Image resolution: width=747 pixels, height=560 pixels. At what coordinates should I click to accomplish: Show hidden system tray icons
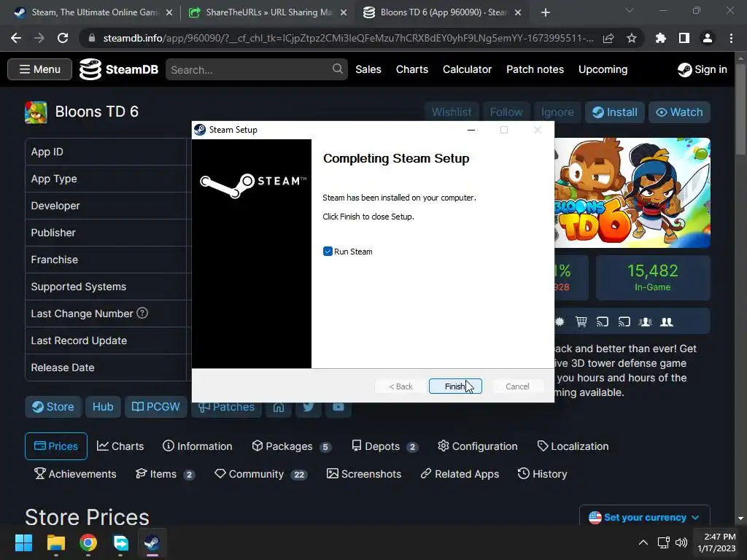pyautogui.click(x=643, y=542)
